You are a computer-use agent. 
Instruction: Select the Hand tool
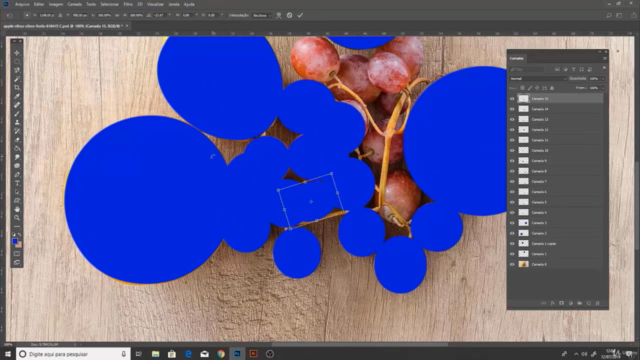pos(17,209)
